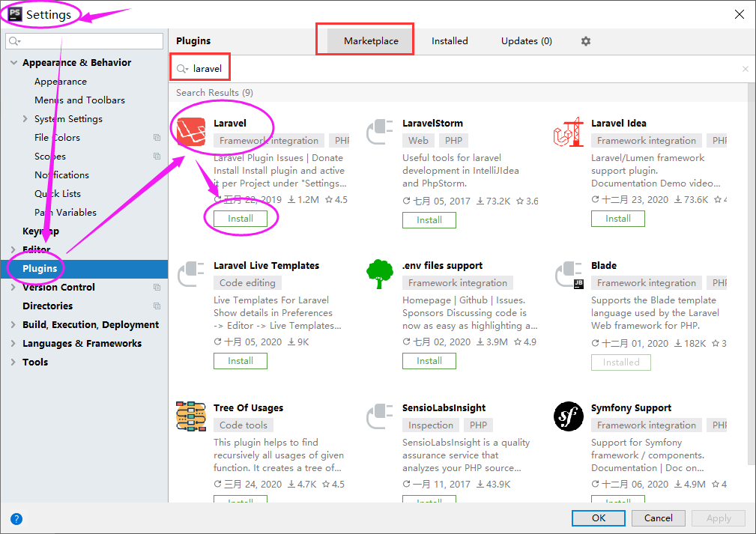Click the Version Control project-level icon
This screenshot has height=534, width=756.
(157, 288)
